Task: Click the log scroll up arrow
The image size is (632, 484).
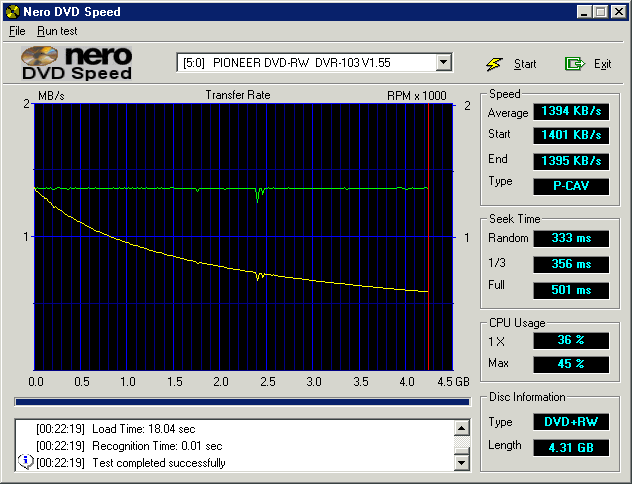Action: 462,428
